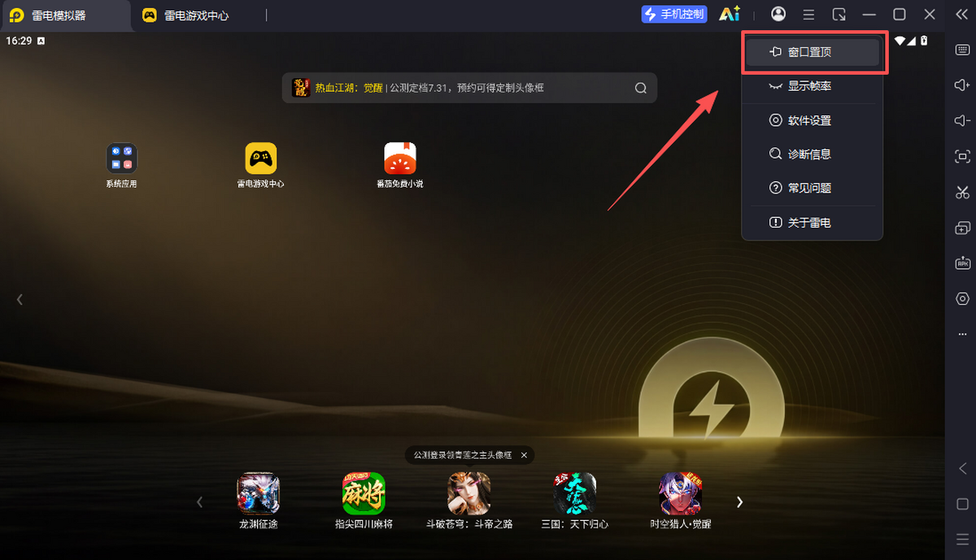Click the 公测登录领青莲之主头像框 promo text

(463, 455)
